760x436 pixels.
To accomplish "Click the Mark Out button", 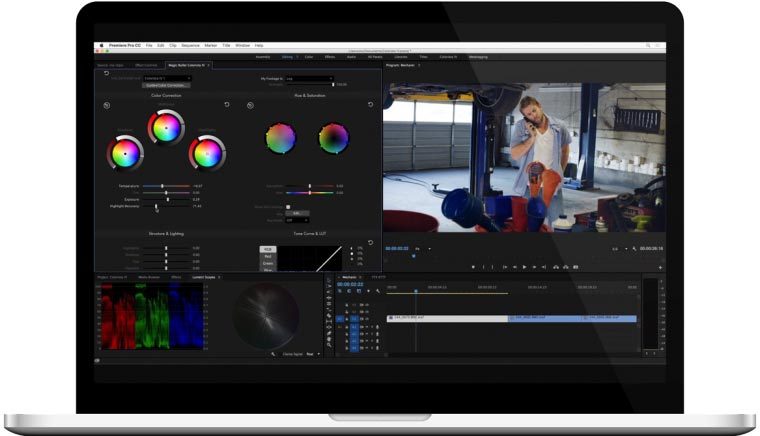I will [493, 267].
